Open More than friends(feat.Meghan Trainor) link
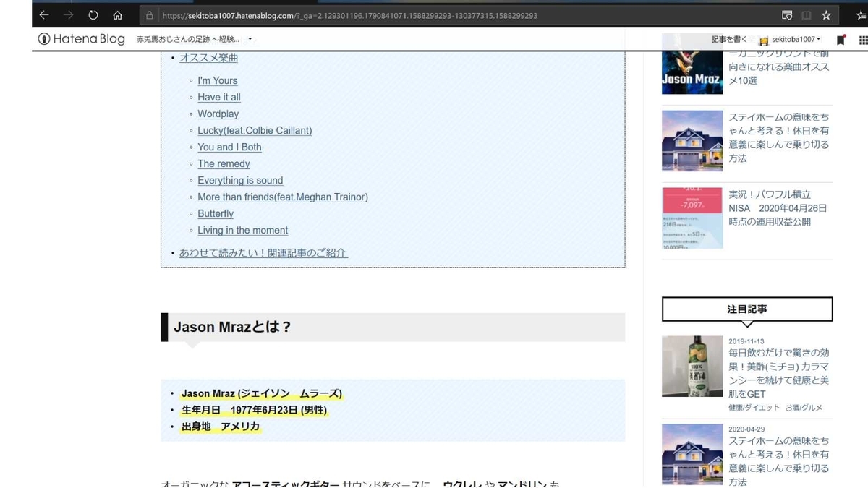868x488 pixels. tap(283, 197)
